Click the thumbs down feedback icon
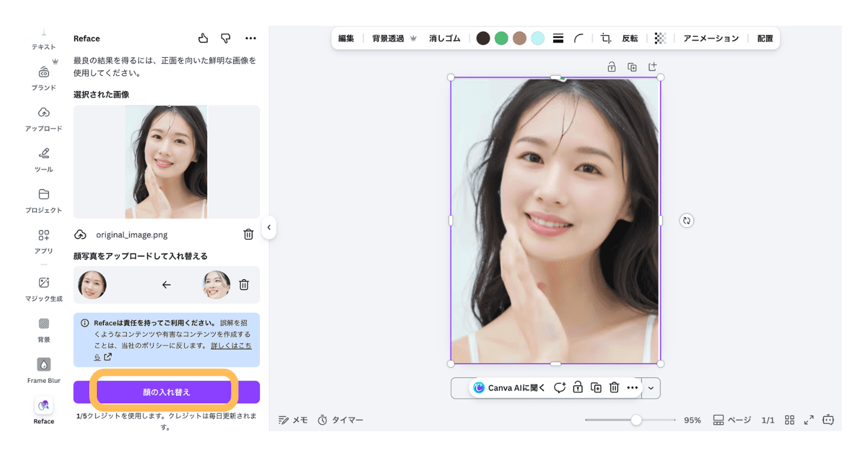The image size is (868, 470). (x=226, y=38)
